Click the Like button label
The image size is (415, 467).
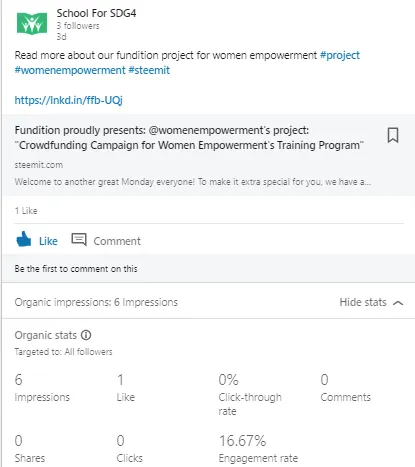[48, 241]
